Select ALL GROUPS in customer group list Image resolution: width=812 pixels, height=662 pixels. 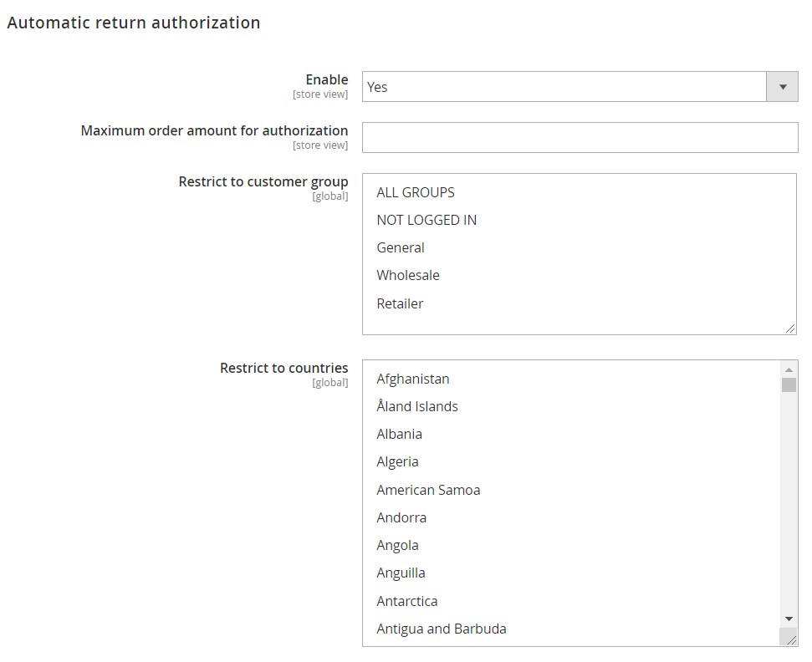point(416,192)
